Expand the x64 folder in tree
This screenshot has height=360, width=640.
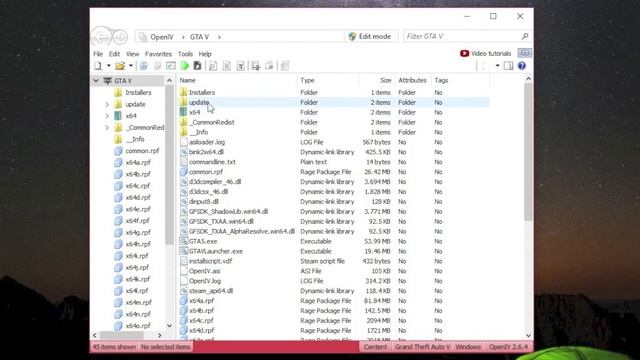coord(107,116)
